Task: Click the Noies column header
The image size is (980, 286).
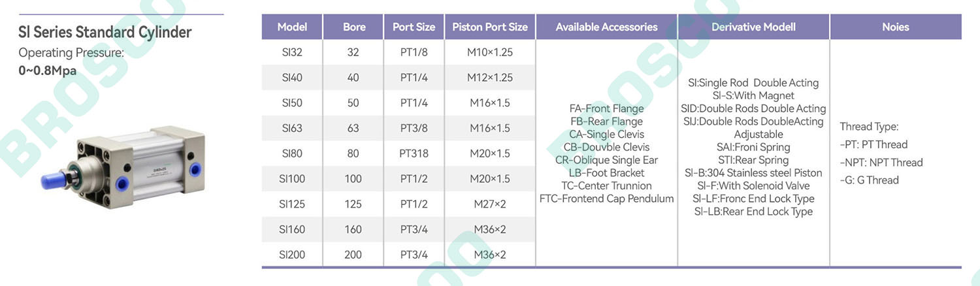Action: [896, 27]
